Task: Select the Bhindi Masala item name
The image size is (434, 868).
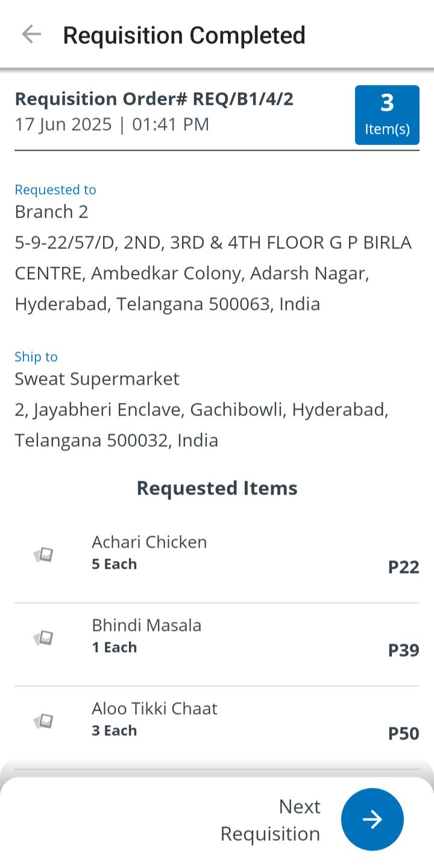Action: tap(146, 625)
